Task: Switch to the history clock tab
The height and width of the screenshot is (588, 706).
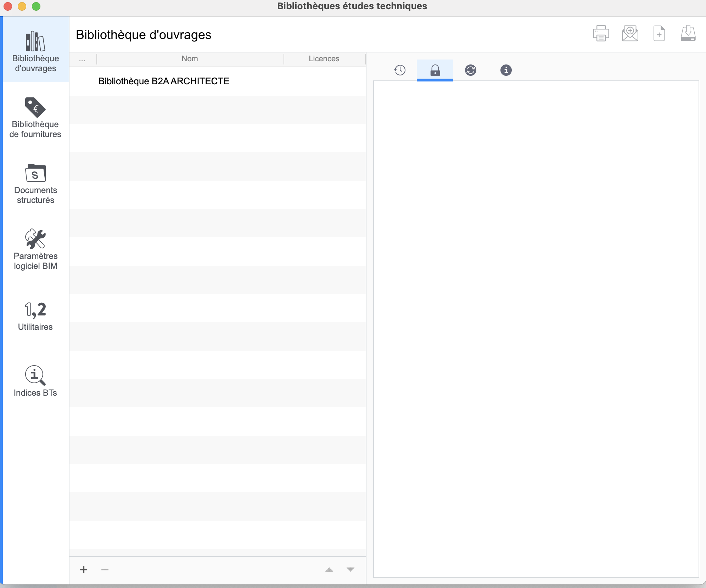Action: (x=400, y=70)
